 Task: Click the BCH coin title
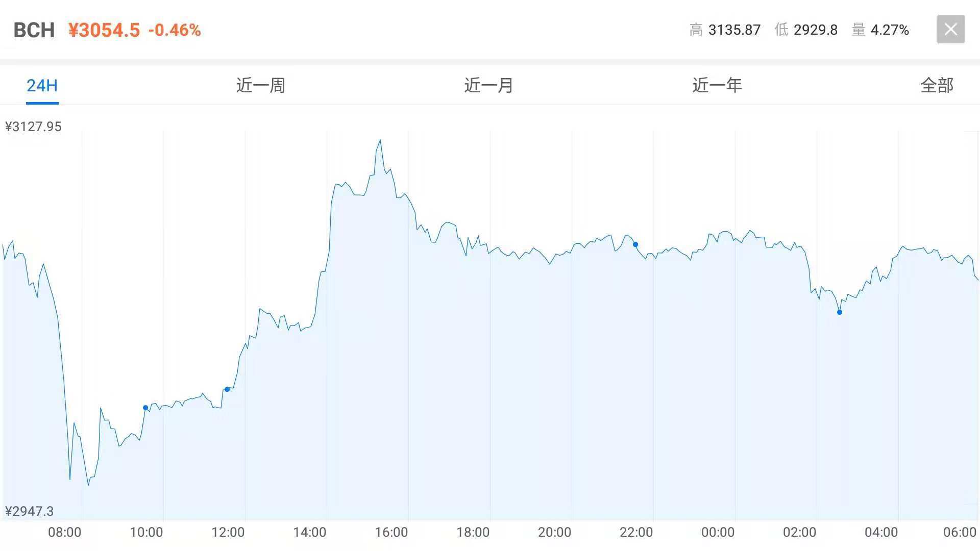click(34, 30)
